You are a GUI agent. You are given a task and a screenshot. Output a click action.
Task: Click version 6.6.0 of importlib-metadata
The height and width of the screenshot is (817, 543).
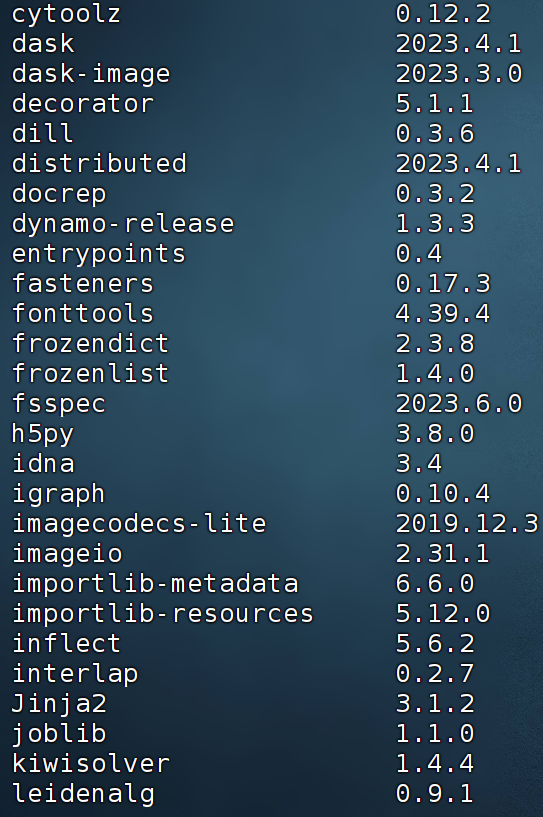coord(435,584)
